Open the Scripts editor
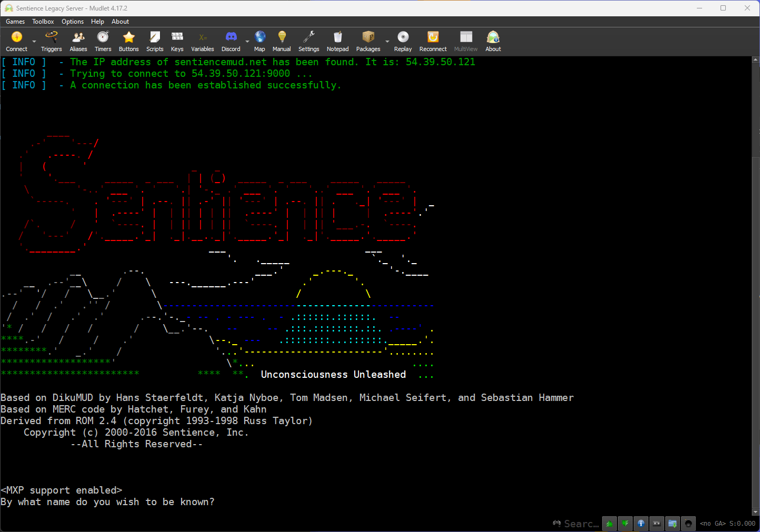The height and width of the screenshot is (532, 760). point(155,41)
